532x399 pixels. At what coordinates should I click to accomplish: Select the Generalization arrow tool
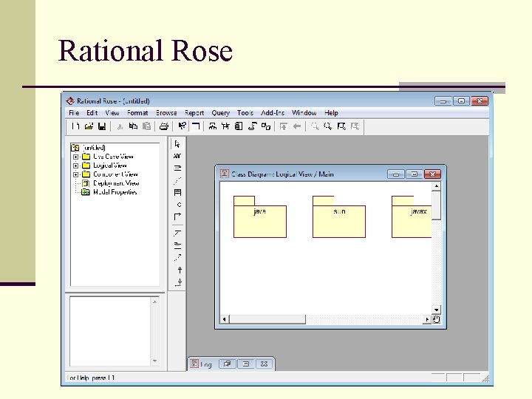(x=180, y=270)
